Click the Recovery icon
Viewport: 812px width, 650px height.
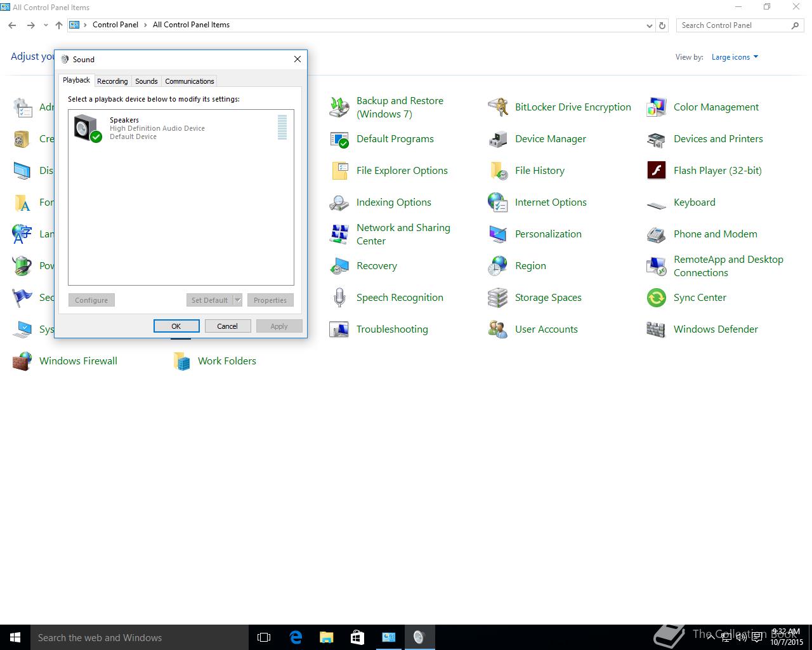pyautogui.click(x=339, y=266)
